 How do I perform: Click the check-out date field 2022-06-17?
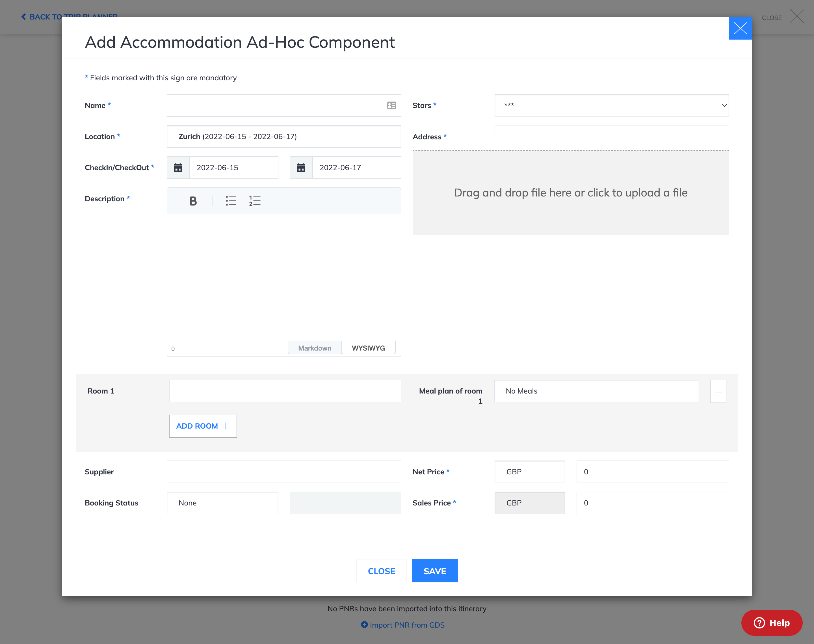[x=356, y=168]
